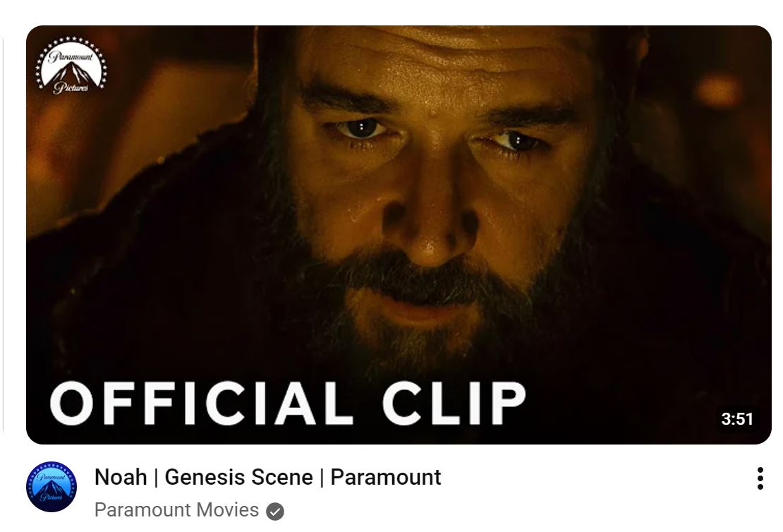This screenshot has height=532, width=783.
Task: Click the Paramount Pictures logo in thumbnail
Action: click(x=71, y=66)
